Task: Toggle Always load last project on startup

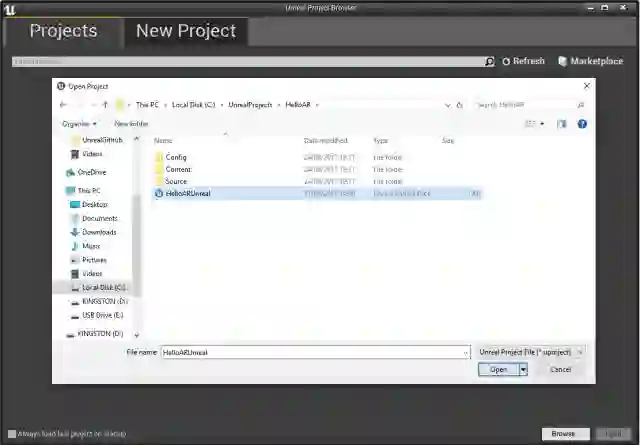Action: click(x=12, y=434)
